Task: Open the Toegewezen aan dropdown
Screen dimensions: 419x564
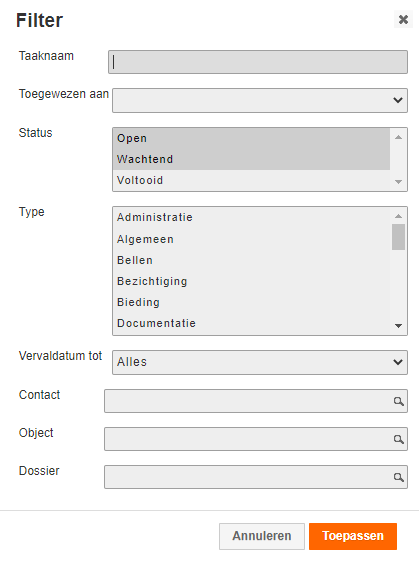Action: coord(260,100)
